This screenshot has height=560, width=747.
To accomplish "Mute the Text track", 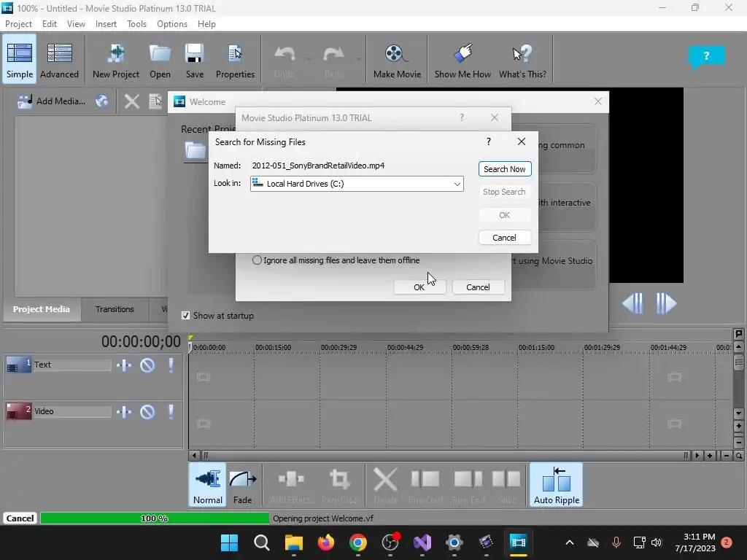I will point(147,365).
